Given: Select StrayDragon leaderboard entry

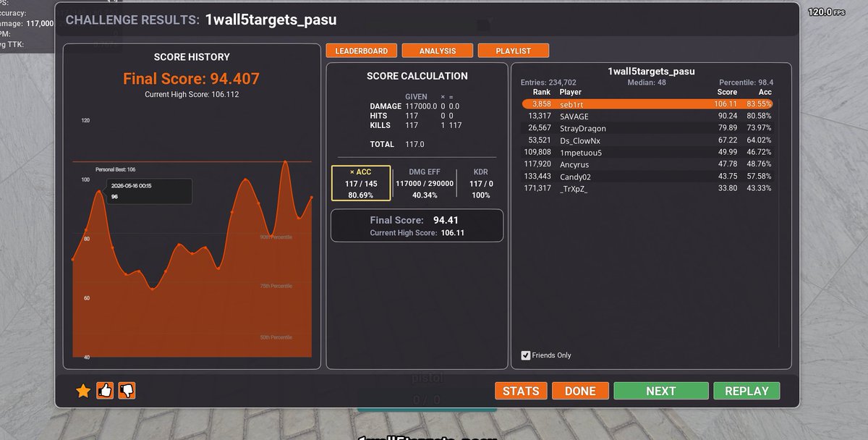Looking at the screenshot, I should click(x=647, y=128).
